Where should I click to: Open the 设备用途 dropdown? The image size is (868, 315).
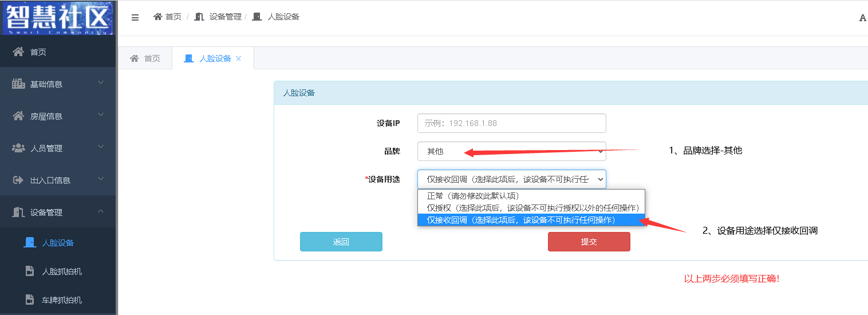click(511, 179)
